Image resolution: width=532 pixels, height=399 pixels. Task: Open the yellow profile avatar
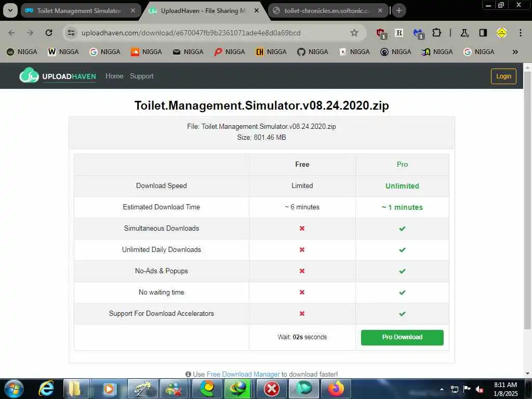501,33
